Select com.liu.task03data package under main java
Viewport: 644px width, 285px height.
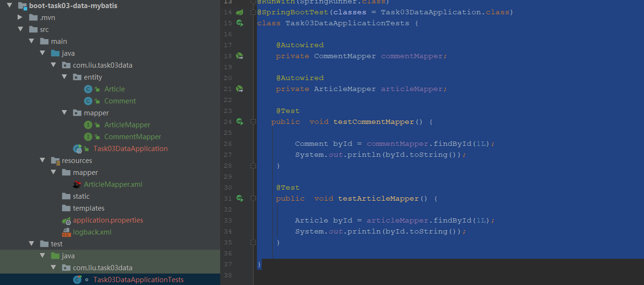[110, 65]
